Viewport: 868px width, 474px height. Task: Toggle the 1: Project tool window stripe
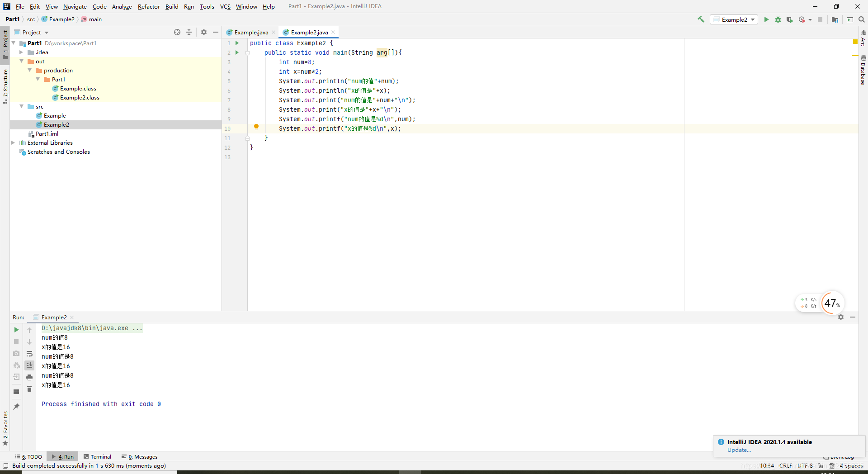pyautogui.click(x=5, y=44)
